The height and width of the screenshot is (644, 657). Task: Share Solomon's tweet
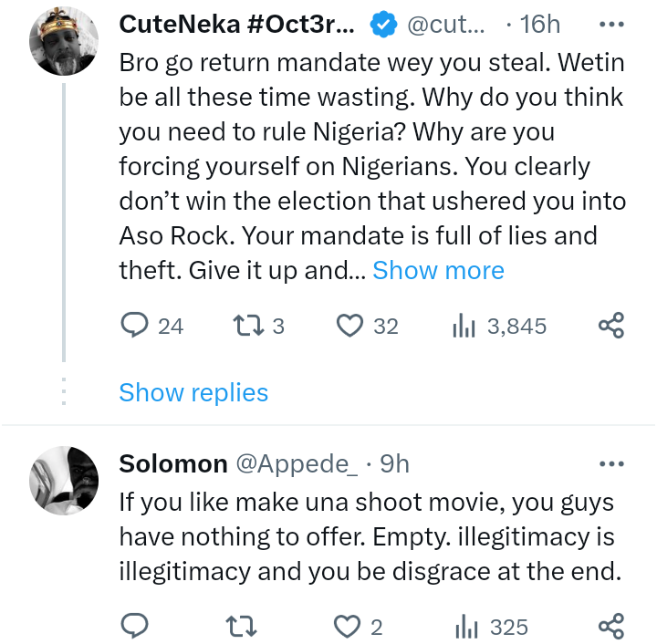(x=610, y=627)
